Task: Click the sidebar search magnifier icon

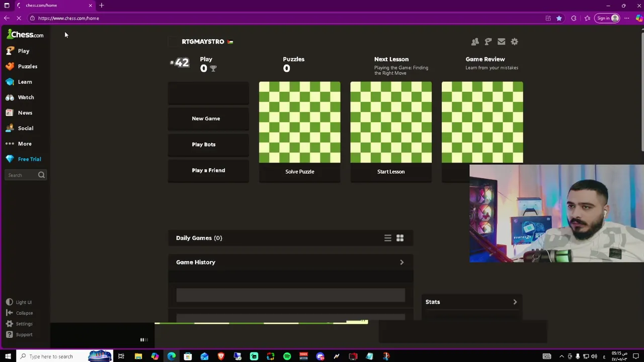Action: coord(41,175)
